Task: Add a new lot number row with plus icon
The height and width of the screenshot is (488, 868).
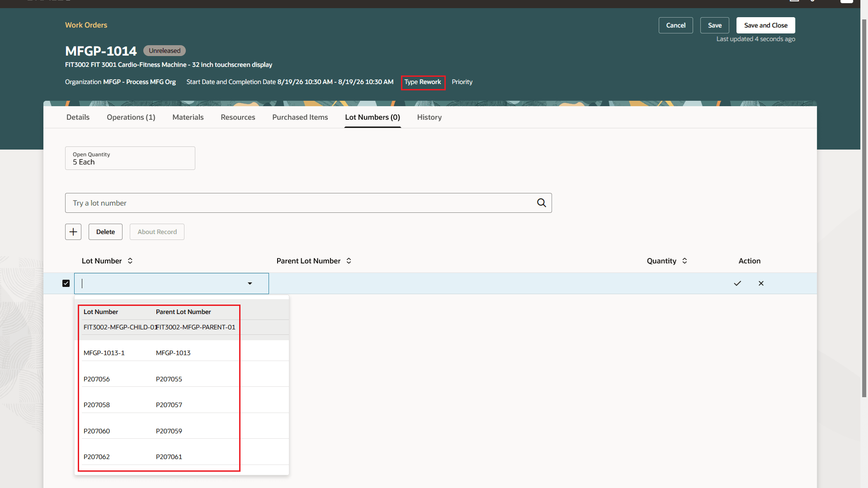Action: tap(73, 232)
